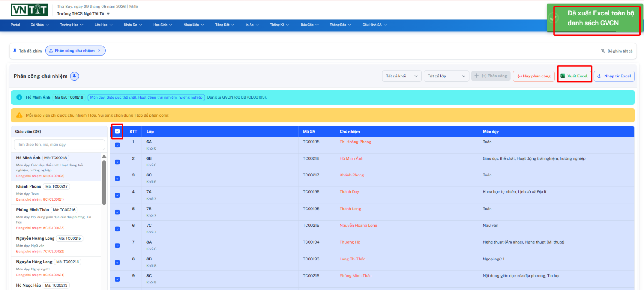Image resolution: width=644 pixels, height=290 pixels.
Task: Click the Excel icon on Xuất Excel button
Action: [x=562, y=76]
